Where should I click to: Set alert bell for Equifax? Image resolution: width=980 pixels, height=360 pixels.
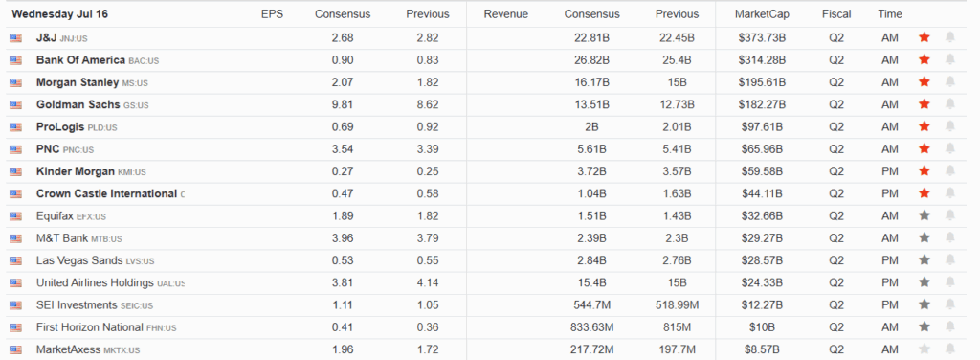click(950, 215)
